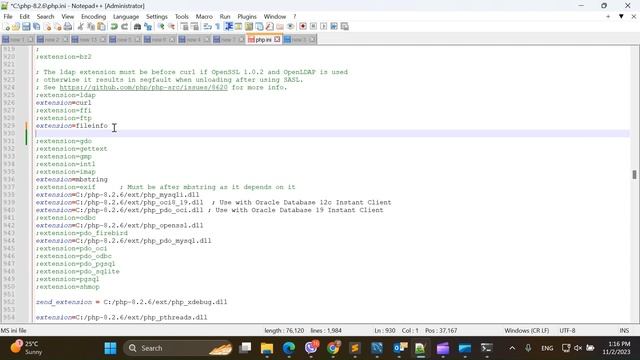Open the ? help menu
The height and width of the screenshot is (360, 640).
click(x=294, y=16)
